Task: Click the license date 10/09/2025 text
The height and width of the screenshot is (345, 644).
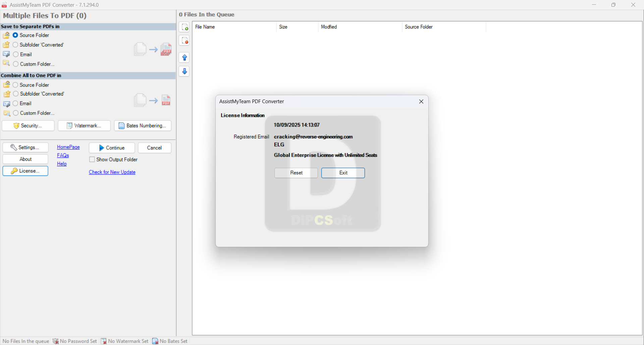Action: [297, 125]
